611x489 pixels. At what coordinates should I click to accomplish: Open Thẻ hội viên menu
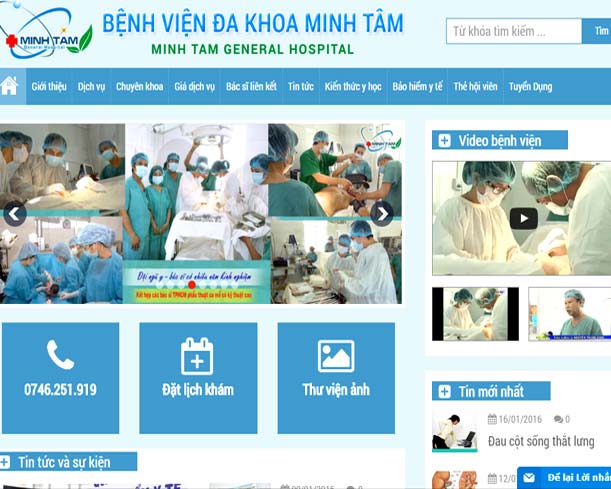(475, 87)
